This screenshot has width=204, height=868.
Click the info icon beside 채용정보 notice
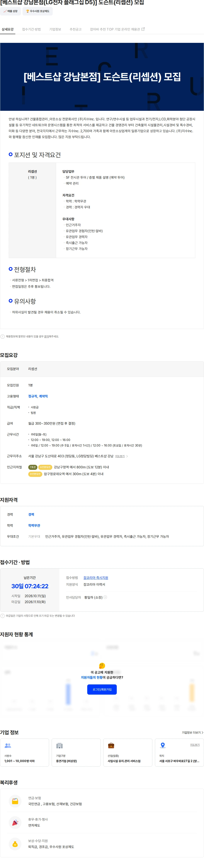click(x=3, y=336)
